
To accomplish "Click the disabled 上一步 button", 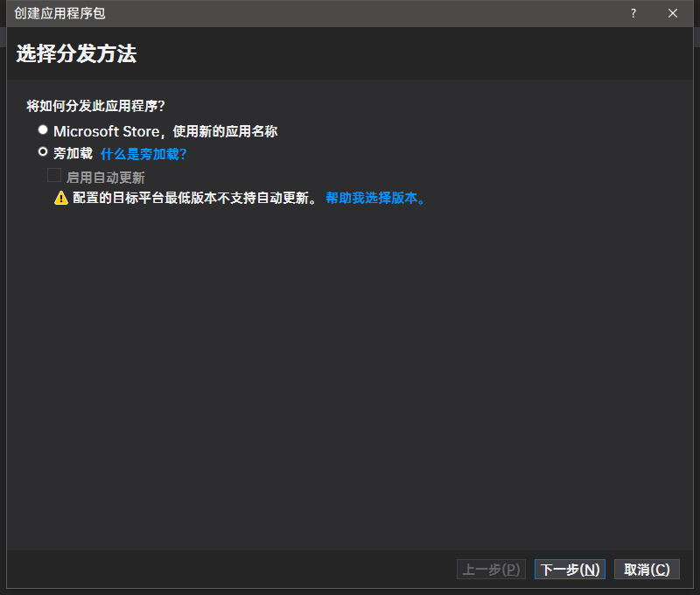I will point(490,569).
